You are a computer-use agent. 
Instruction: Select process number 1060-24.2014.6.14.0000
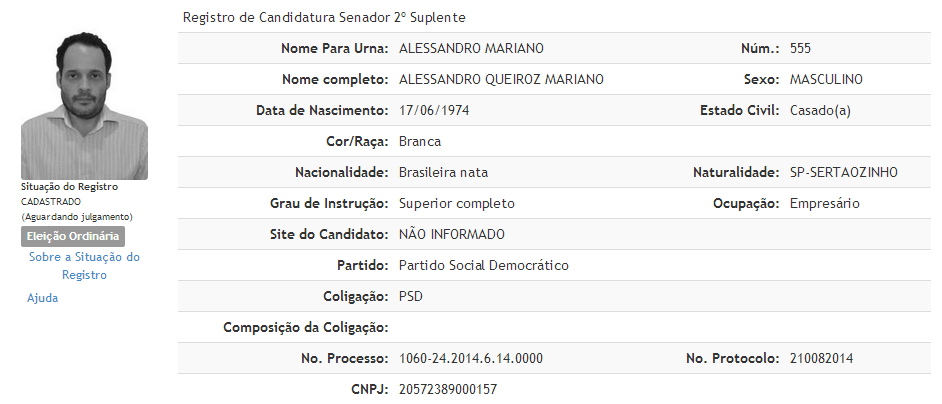pyautogui.click(x=471, y=358)
